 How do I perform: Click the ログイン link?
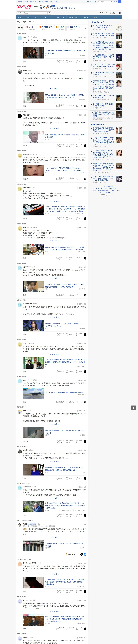42,8
